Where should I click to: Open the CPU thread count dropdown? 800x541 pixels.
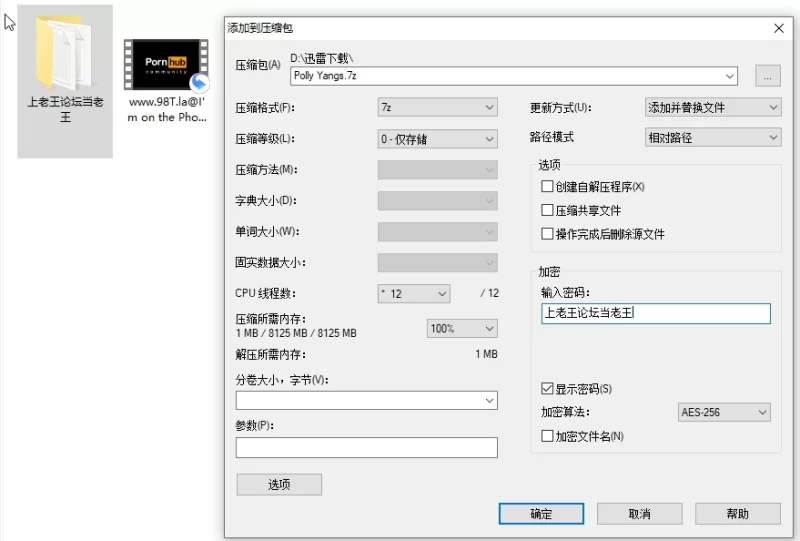click(414, 293)
